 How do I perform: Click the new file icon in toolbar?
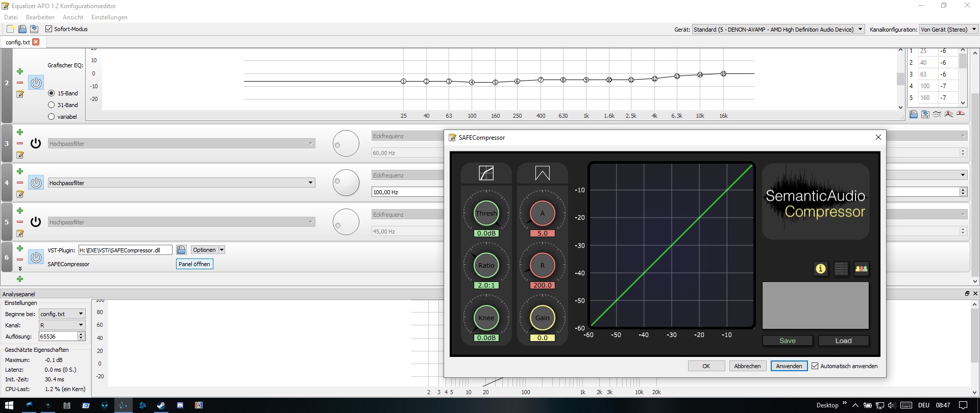coord(10,29)
